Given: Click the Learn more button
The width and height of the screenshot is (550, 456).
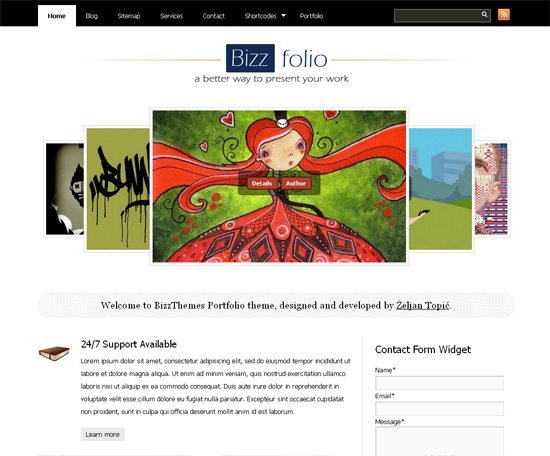Looking at the screenshot, I should (x=102, y=434).
